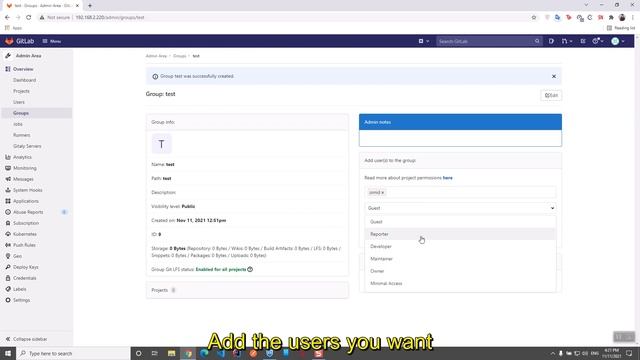The height and width of the screenshot is (360, 640).
Task: Click the here permissions link
Action: (x=448, y=178)
